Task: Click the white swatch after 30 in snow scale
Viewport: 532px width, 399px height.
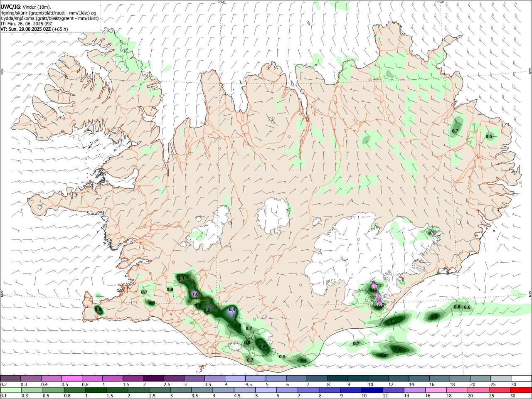Action: click(x=521, y=378)
